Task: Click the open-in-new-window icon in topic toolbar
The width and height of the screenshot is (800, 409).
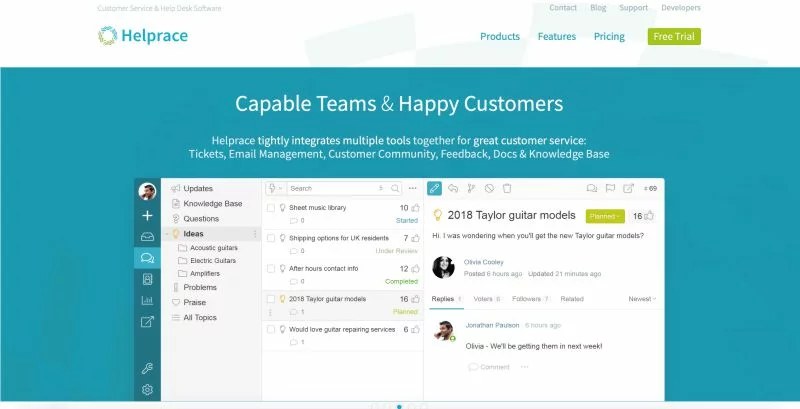Action: pyautogui.click(x=629, y=188)
